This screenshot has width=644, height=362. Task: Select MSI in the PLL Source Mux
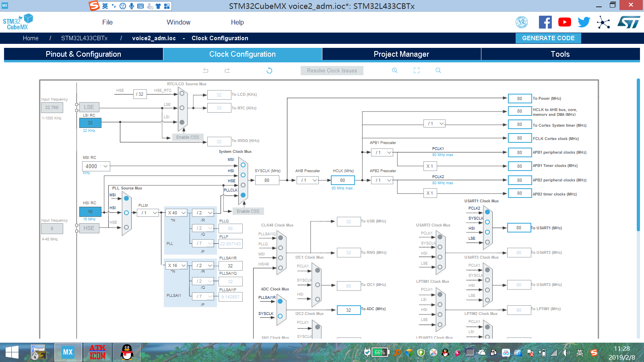[126, 198]
